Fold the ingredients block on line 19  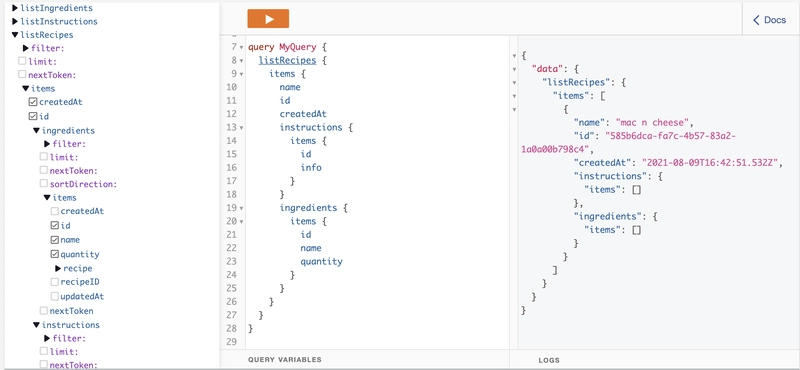[x=241, y=208]
